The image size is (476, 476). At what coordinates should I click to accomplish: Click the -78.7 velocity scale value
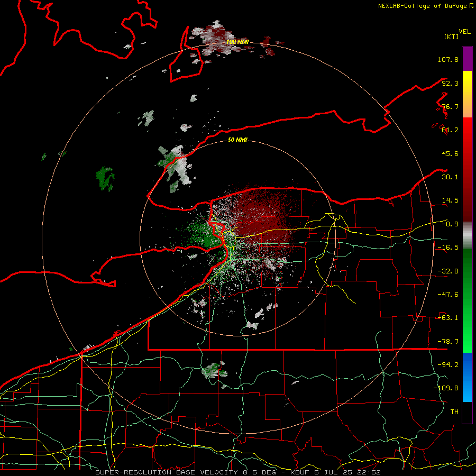(x=448, y=342)
